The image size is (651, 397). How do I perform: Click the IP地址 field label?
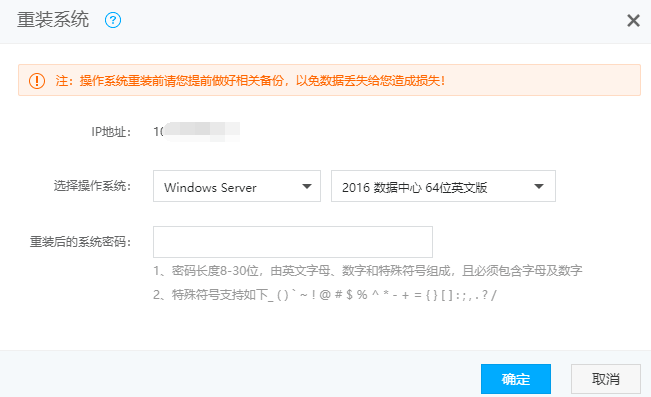tap(111, 132)
